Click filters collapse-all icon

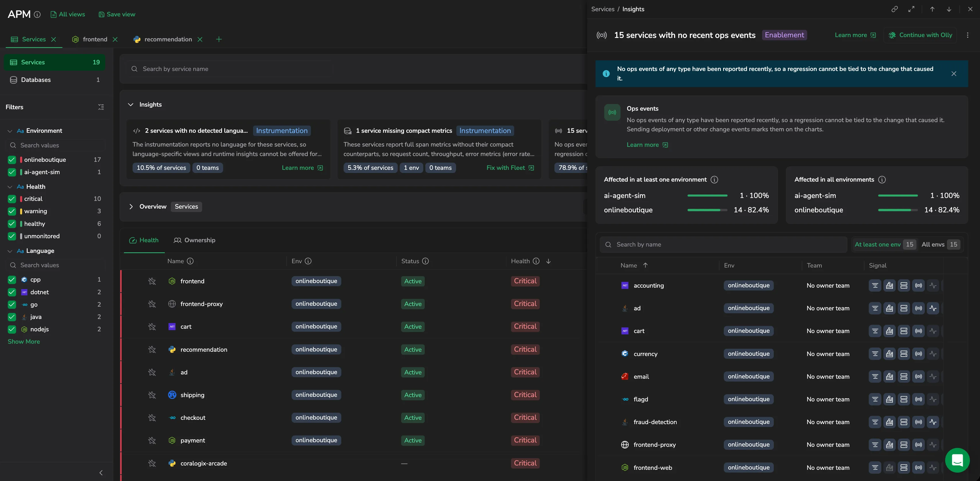coord(101,107)
